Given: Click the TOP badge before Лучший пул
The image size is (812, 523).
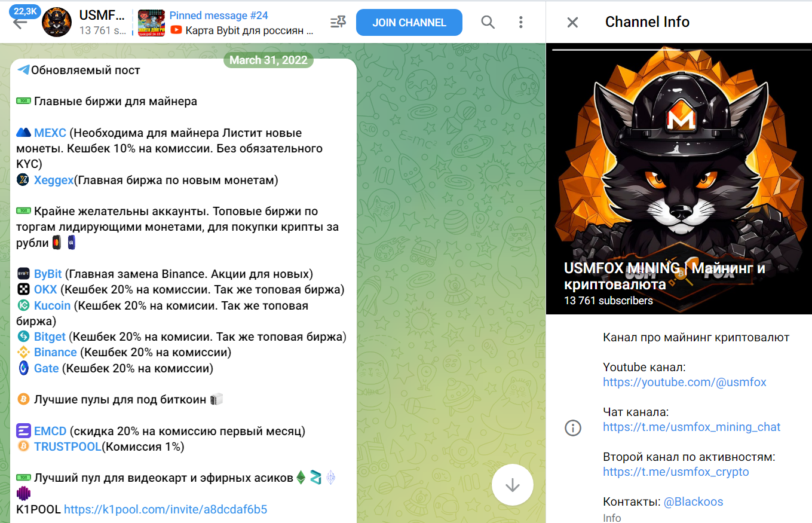Looking at the screenshot, I should point(23,478).
